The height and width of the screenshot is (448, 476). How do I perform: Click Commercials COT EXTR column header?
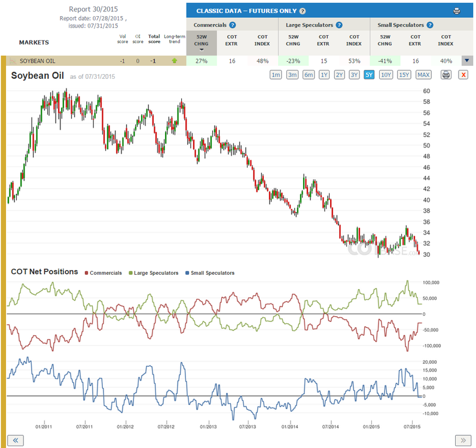click(231, 41)
